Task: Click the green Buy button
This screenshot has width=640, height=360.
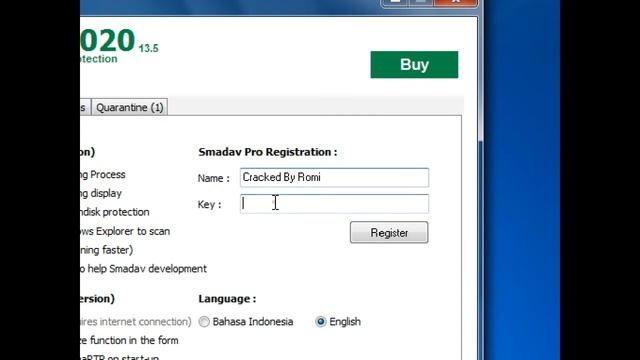Action: coord(414,64)
